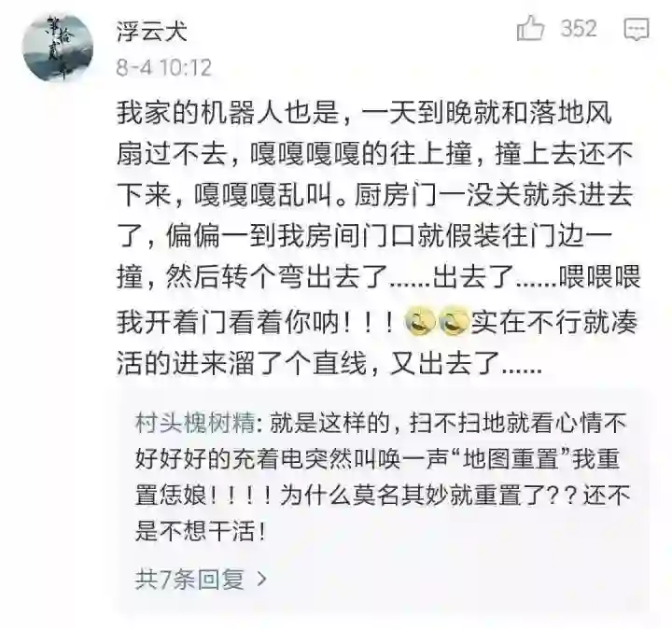Tap the first laughing-crying emoji
This screenshot has width=672, height=629.
[420, 322]
